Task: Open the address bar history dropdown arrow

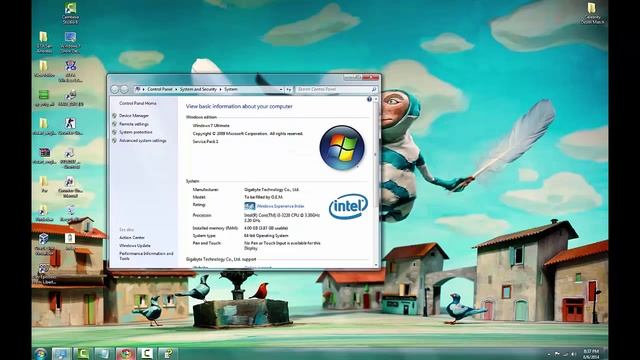Action: coord(281,89)
